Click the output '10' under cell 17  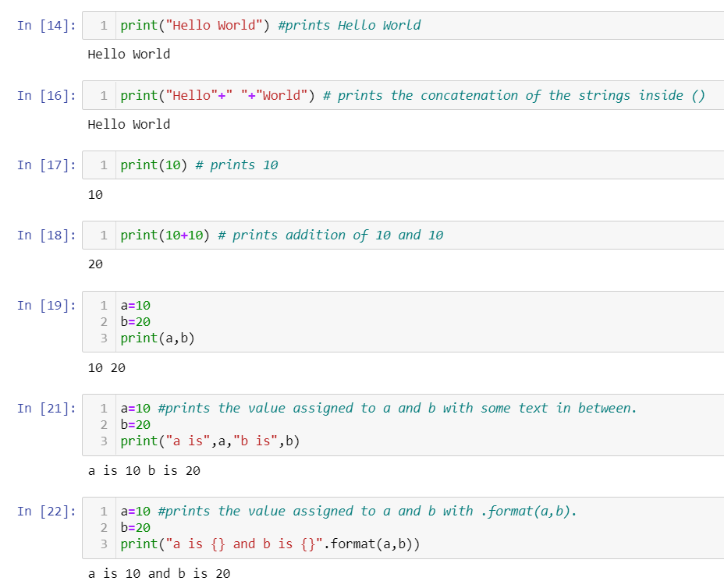pos(95,195)
